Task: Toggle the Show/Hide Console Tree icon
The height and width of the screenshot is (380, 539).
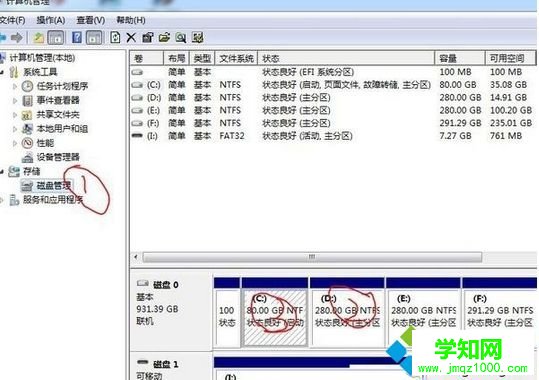Action: (x=56, y=37)
